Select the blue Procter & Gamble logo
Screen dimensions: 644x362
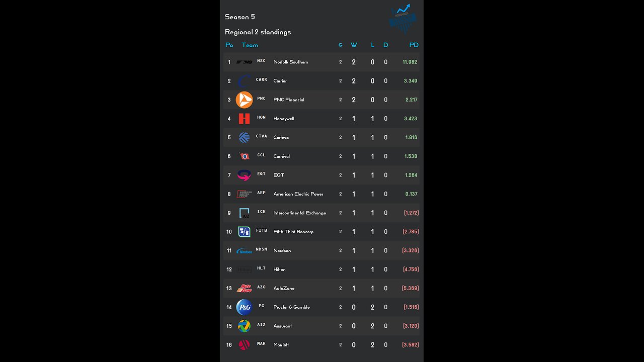pos(245,307)
